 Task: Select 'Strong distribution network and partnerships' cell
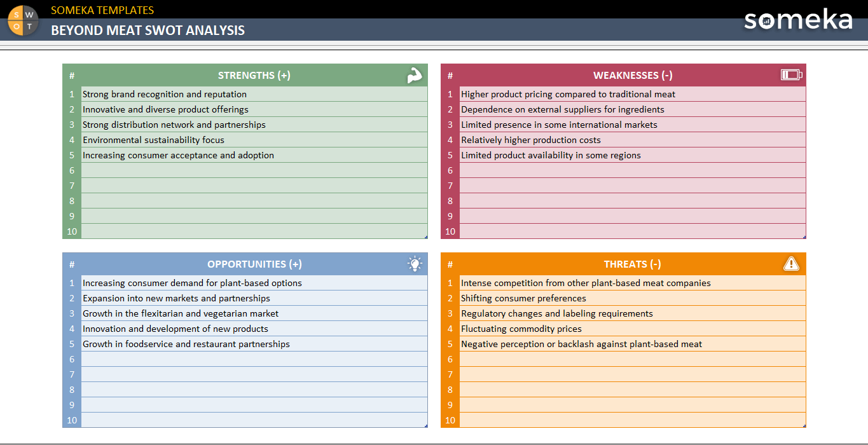(254, 125)
